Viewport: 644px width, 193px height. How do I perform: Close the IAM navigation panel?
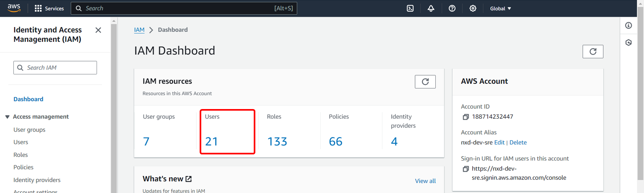pos(98,30)
